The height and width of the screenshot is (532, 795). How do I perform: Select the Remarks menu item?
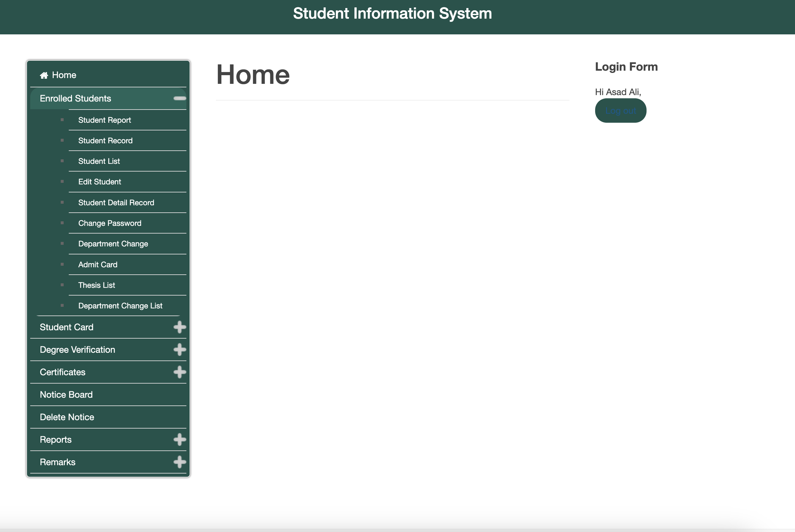108,462
